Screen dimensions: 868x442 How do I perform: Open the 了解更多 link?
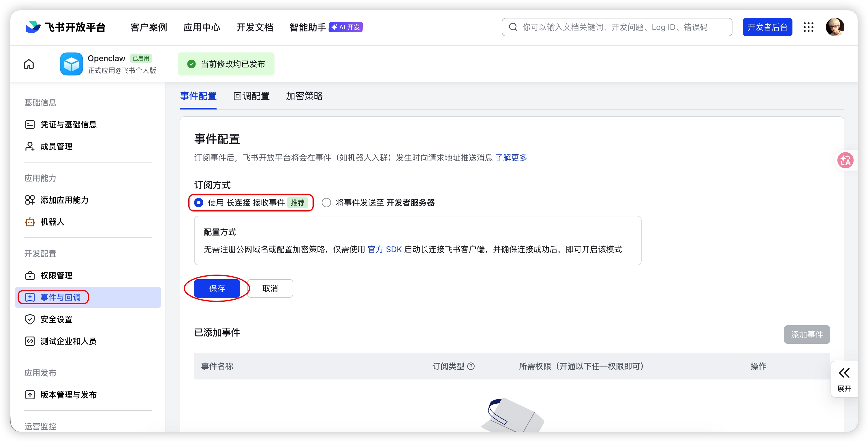click(511, 158)
